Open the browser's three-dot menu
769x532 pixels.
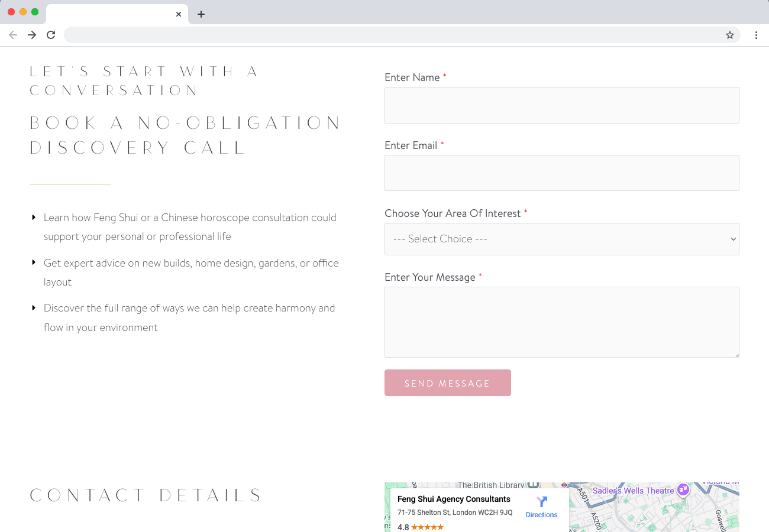pyautogui.click(x=757, y=35)
